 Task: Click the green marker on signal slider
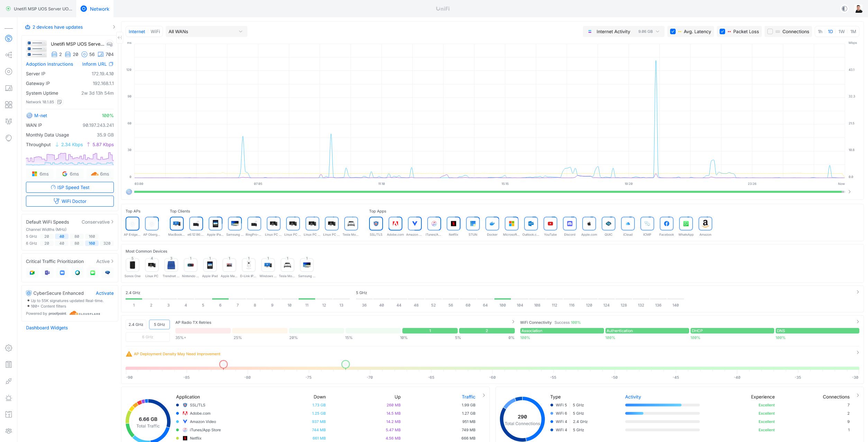[345, 364]
